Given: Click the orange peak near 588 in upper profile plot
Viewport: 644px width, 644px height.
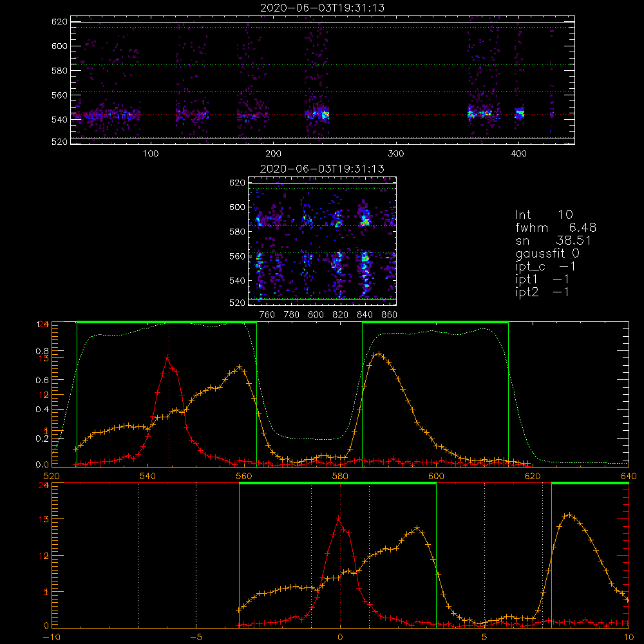Looking at the screenshot, I should (379, 354).
